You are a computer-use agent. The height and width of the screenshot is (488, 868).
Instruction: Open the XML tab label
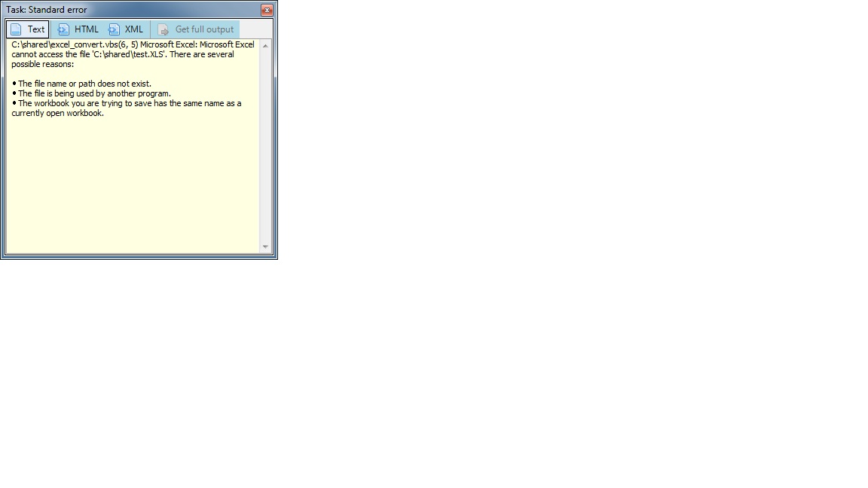(134, 29)
